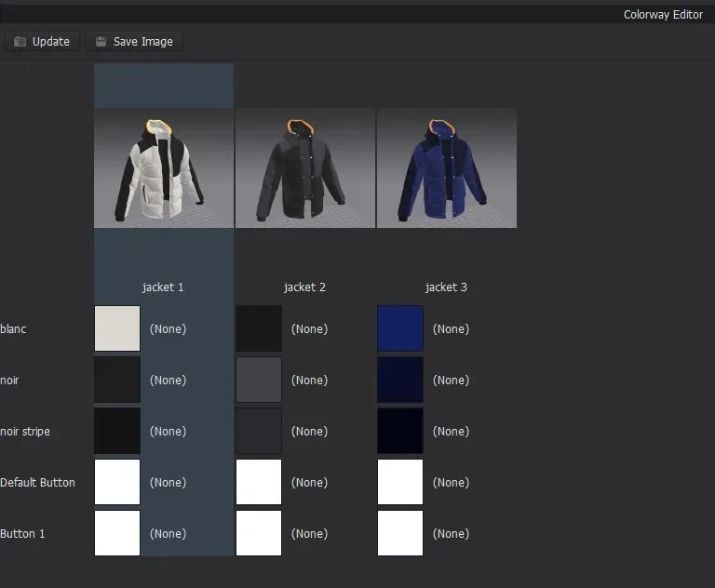Click (None) texture for noir stripe jacket 1

[168, 431]
